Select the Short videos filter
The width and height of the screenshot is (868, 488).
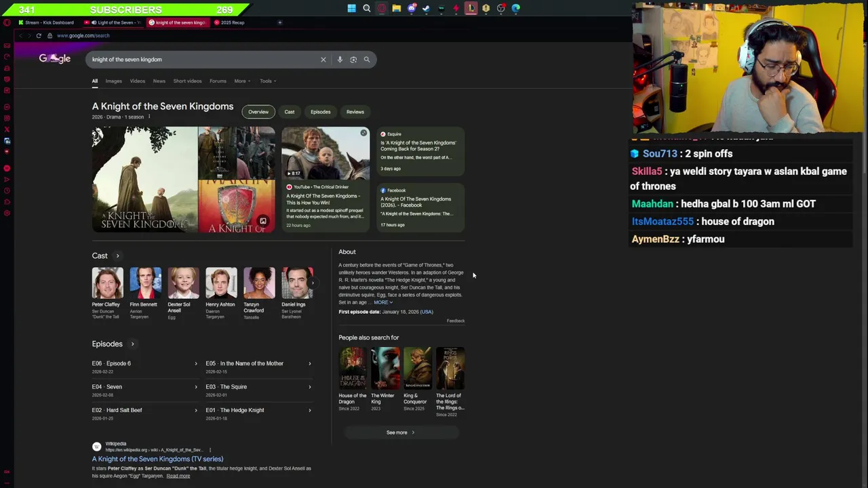[187, 81]
